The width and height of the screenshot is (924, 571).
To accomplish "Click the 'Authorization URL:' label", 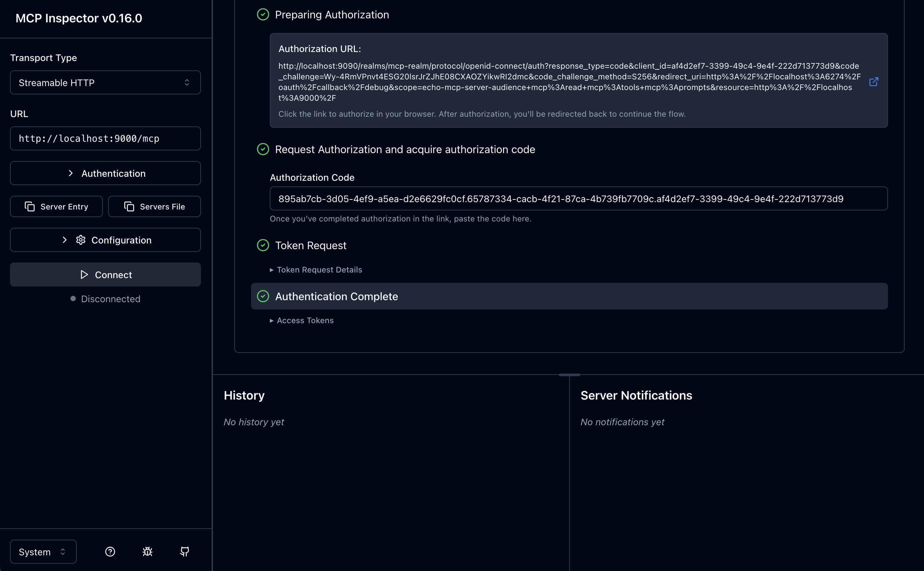I will coord(320,49).
